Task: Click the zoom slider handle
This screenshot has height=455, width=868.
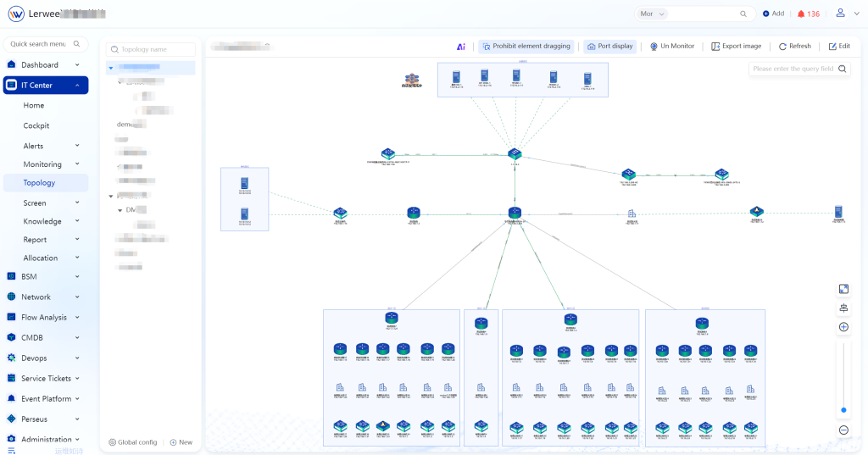Action: point(843,410)
